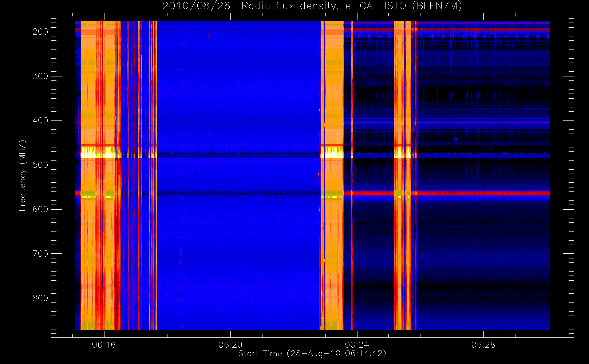Click the 200 frequency tick label
Screen dimensions: 589x364
tap(40, 32)
